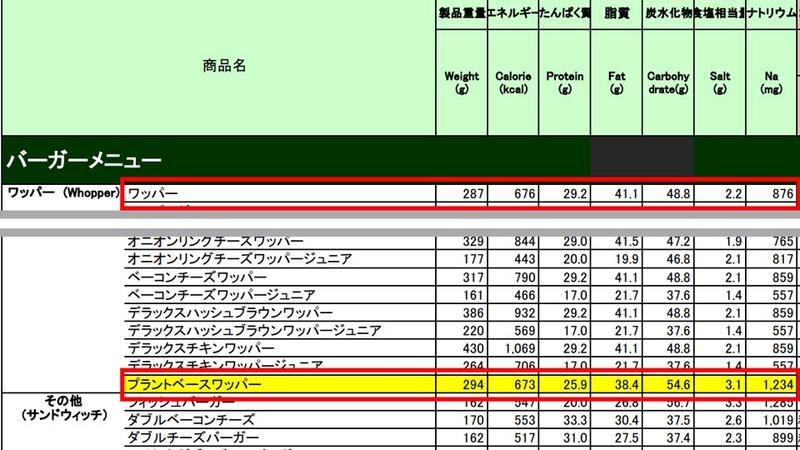Select the デラックスハッシュブラウンワッパージュニア product name

254,330
